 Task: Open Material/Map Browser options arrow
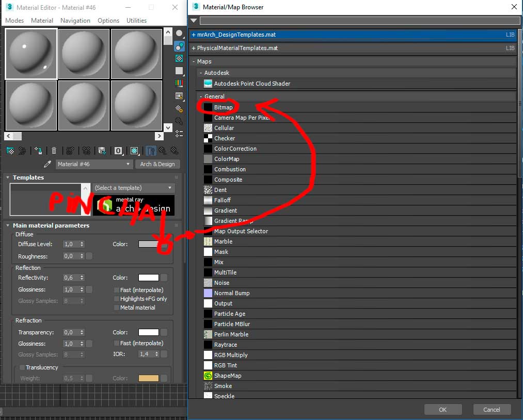[194, 21]
